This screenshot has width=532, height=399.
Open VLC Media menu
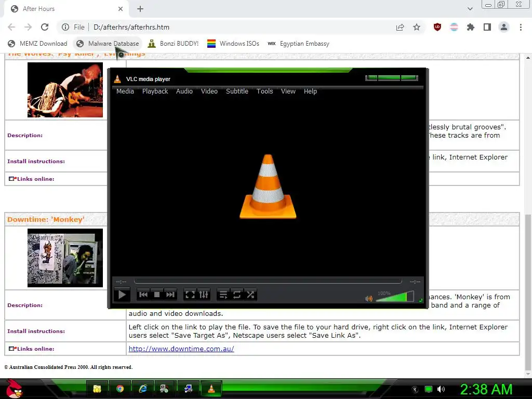coord(125,91)
